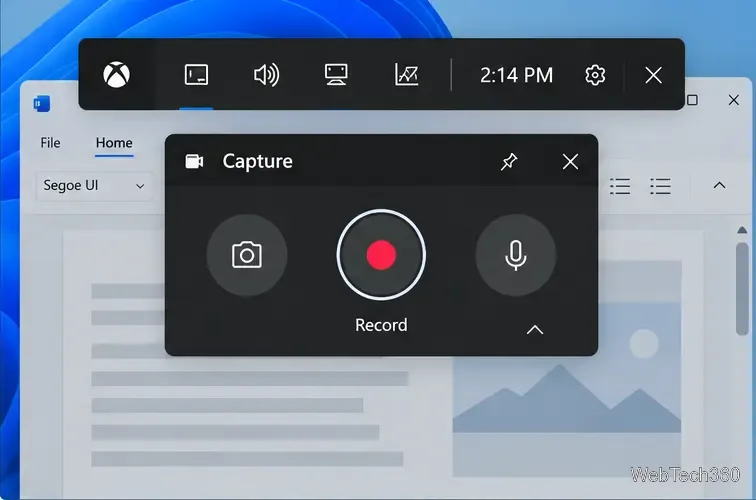Click the Capture widget title text

point(257,161)
